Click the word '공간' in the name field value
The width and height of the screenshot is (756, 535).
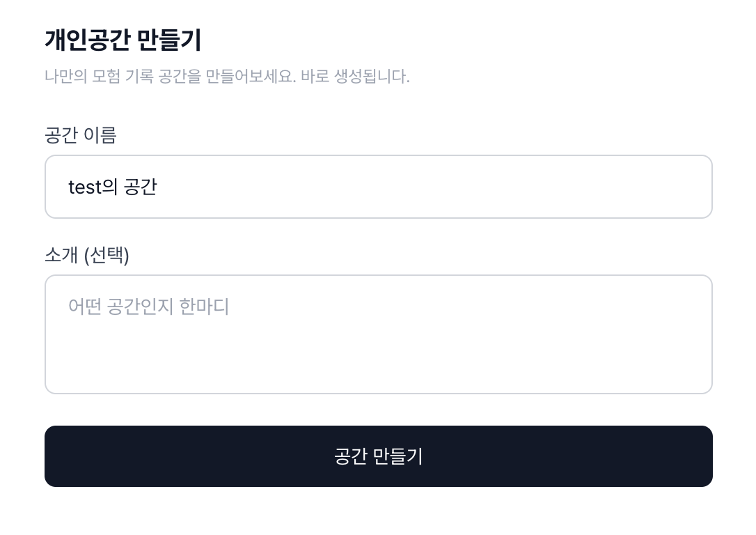click(x=140, y=187)
